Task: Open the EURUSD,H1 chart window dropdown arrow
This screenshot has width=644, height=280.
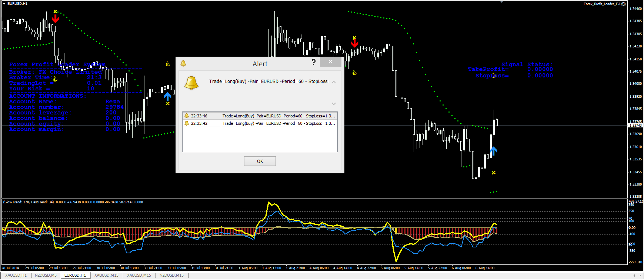Action: [x=4, y=4]
